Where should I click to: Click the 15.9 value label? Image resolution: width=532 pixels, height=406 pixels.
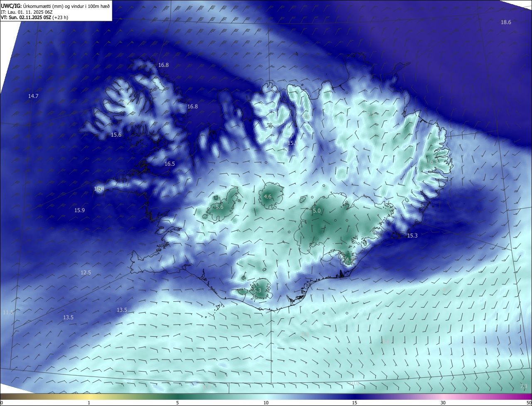pos(79,210)
